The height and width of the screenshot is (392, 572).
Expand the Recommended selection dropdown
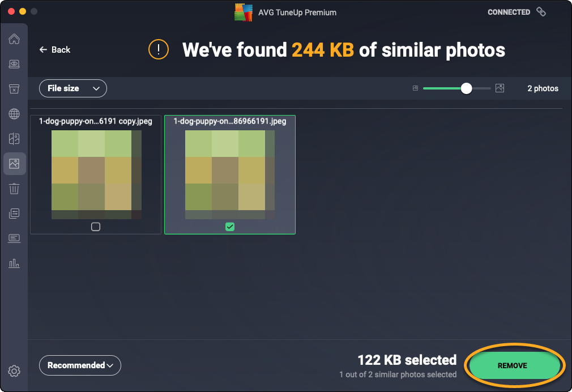(80, 365)
